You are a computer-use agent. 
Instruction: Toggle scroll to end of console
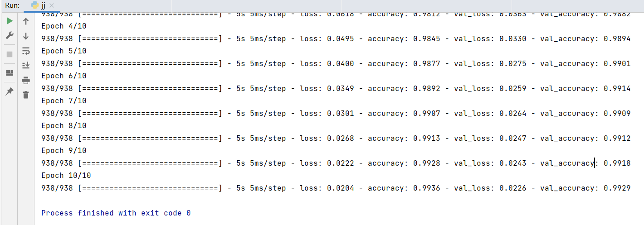(26, 65)
